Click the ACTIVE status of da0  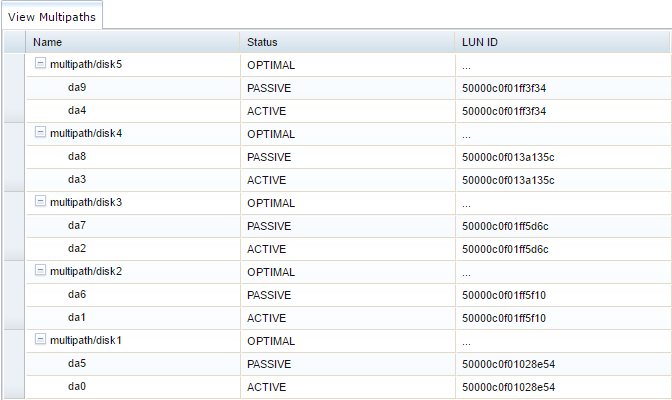(x=267, y=387)
